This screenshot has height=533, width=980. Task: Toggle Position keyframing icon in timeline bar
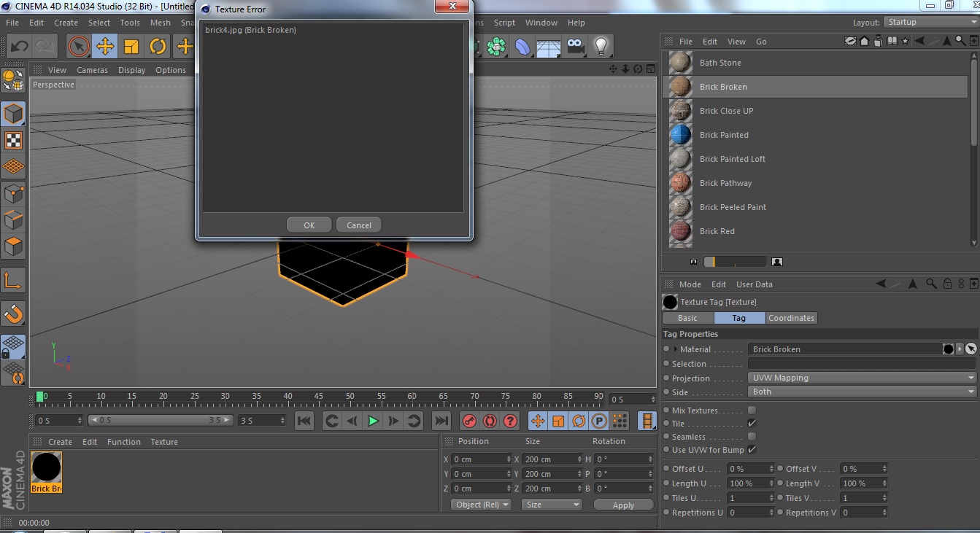538,421
